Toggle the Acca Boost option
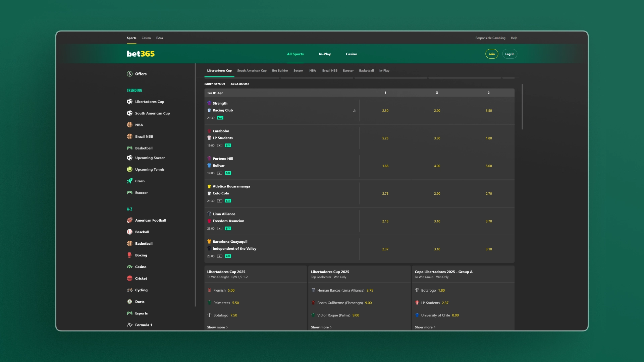The height and width of the screenshot is (362, 644). pos(239,84)
